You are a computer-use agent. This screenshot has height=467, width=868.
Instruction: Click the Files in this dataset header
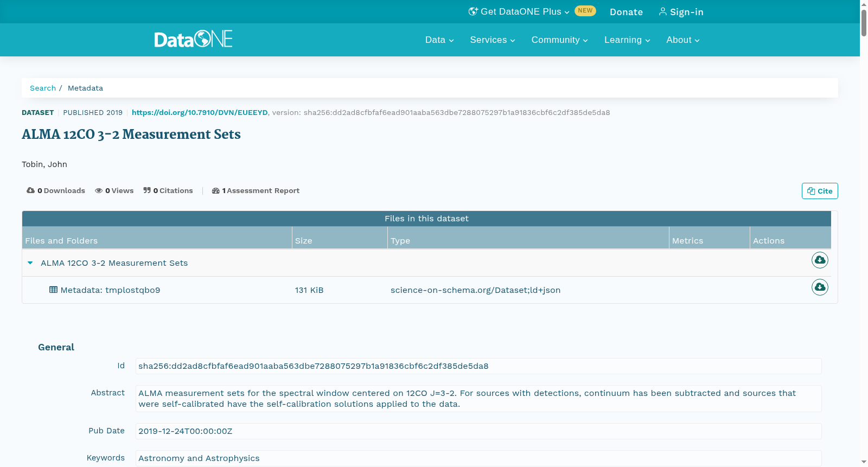point(426,219)
